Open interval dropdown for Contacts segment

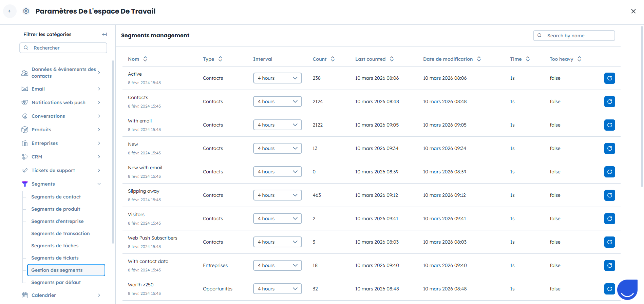tap(277, 101)
